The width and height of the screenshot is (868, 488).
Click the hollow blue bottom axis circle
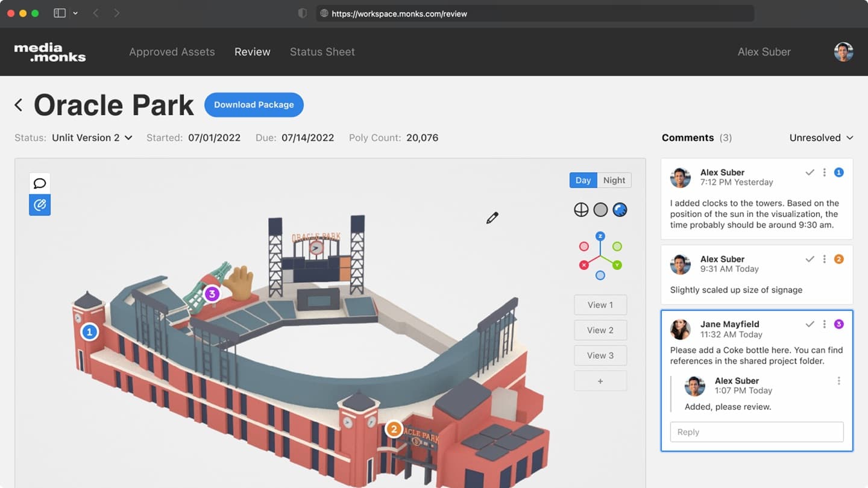click(x=600, y=275)
